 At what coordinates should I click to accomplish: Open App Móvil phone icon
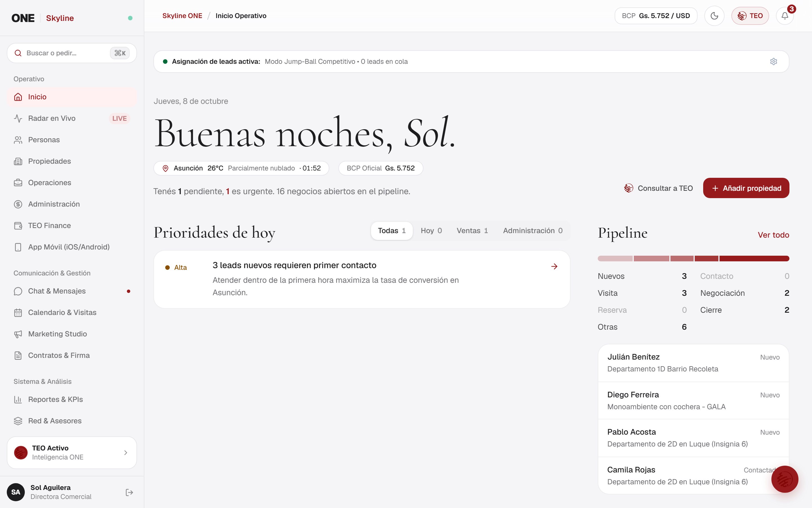18,247
